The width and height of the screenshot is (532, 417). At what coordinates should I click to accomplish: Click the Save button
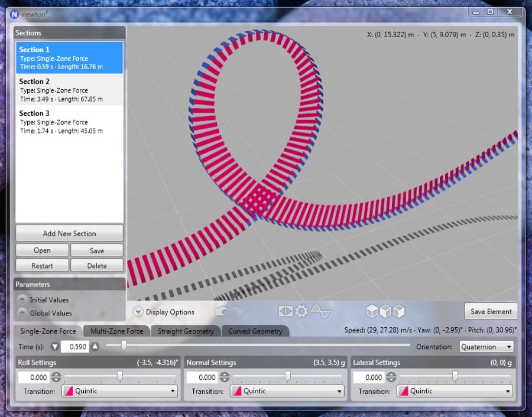pos(97,250)
